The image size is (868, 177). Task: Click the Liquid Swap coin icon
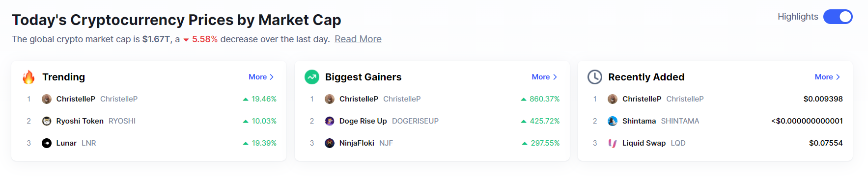click(613, 143)
